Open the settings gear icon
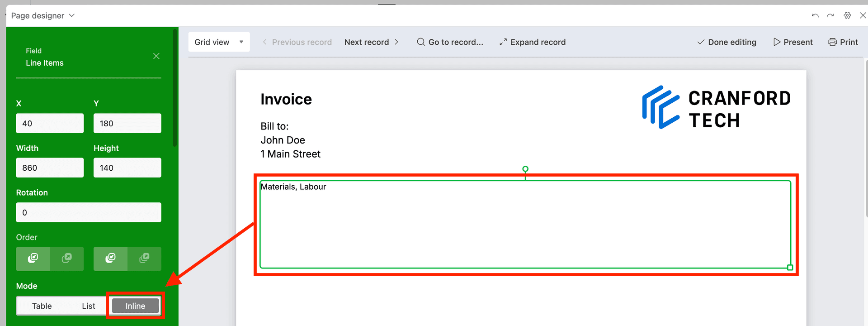868x326 pixels. click(x=847, y=15)
